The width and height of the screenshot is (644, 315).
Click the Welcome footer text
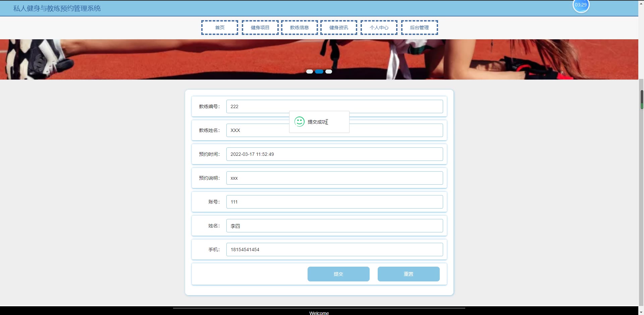coord(319,313)
